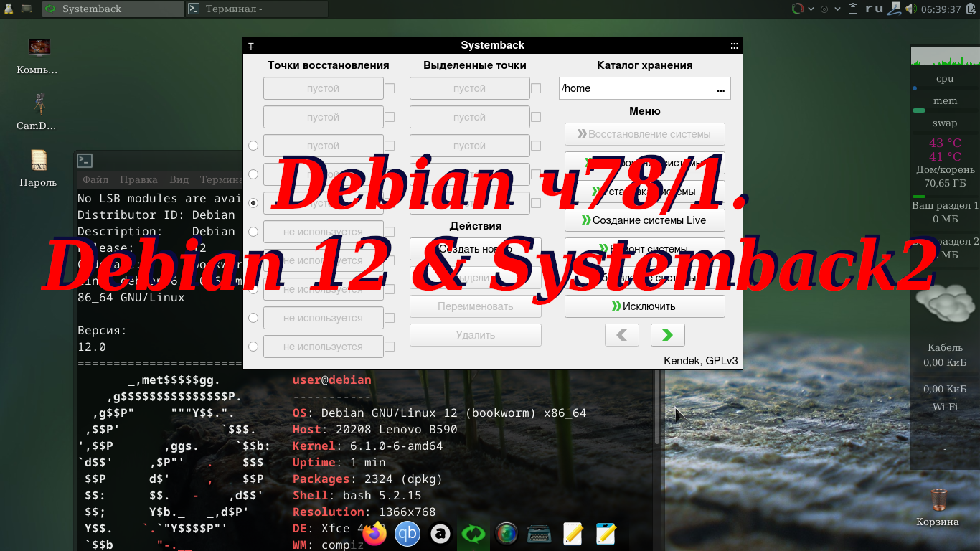Image resolution: width=980 pixels, height=551 pixels.
Task: Tick checkbox of first row under Точки восстановления
Action: (390, 88)
